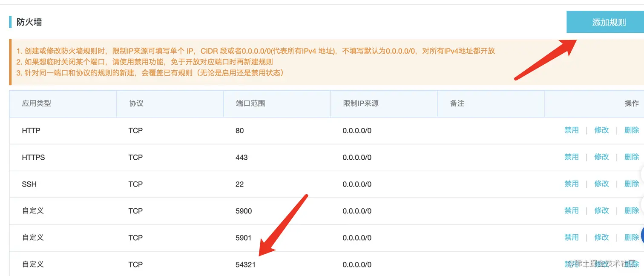Delete the custom port 5901 rule

click(632, 238)
